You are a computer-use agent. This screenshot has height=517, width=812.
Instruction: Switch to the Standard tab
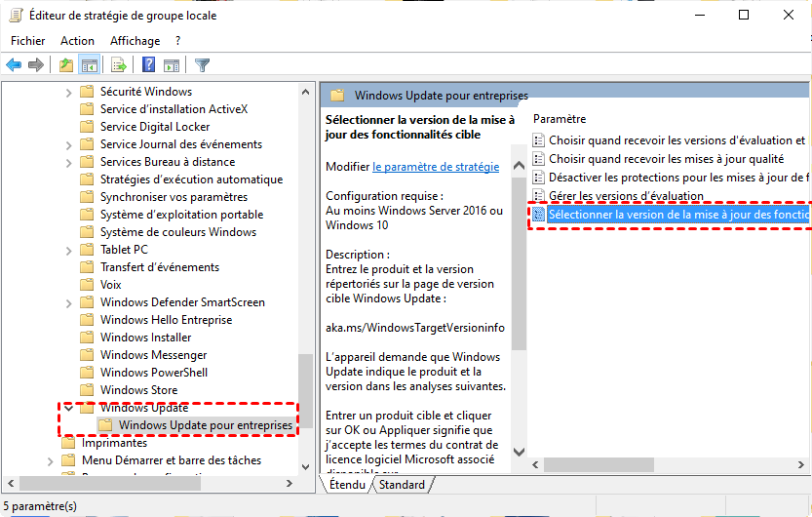(402, 485)
